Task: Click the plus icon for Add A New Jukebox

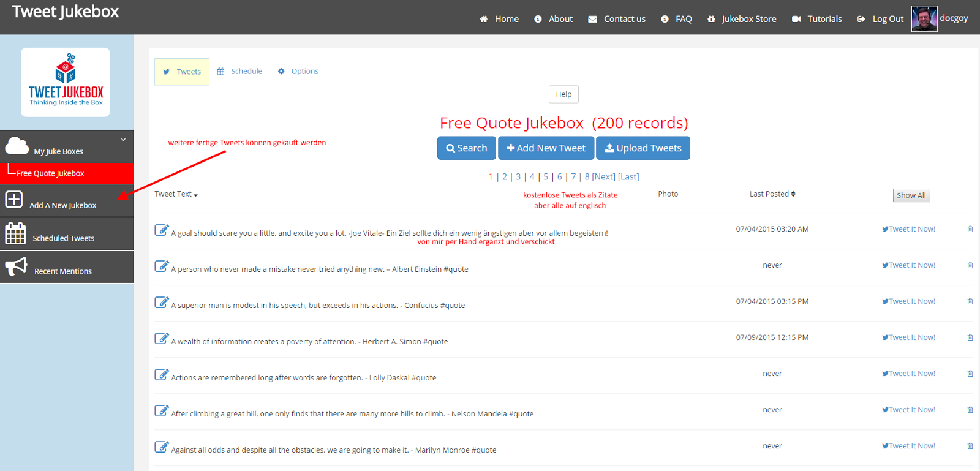Action: (14, 200)
